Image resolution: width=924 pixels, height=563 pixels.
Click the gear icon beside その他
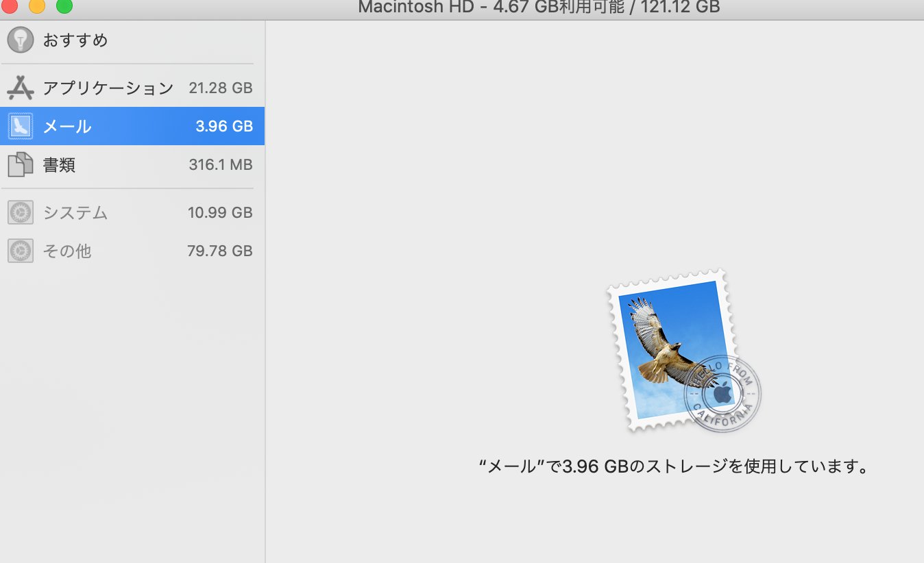click(21, 251)
